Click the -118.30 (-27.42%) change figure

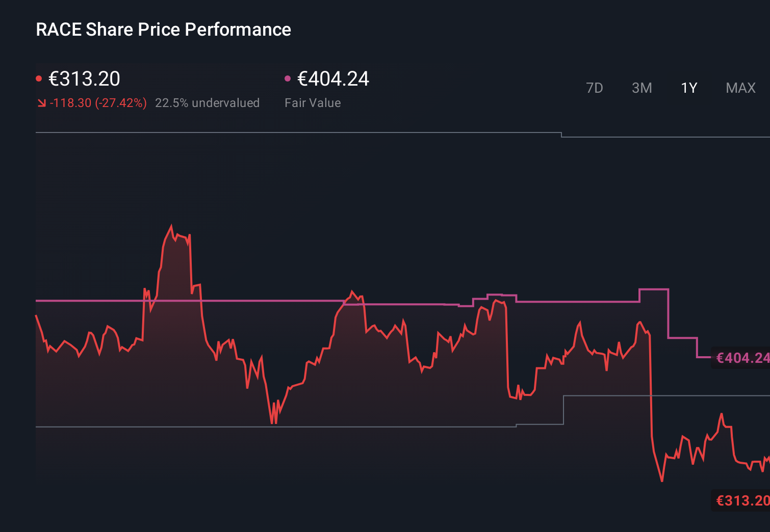click(98, 103)
